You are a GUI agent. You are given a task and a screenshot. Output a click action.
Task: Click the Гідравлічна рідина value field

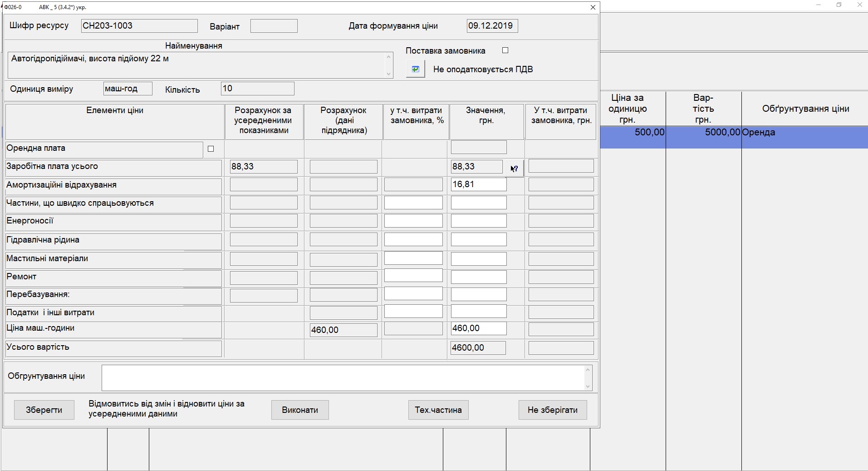(x=479, y=239)
